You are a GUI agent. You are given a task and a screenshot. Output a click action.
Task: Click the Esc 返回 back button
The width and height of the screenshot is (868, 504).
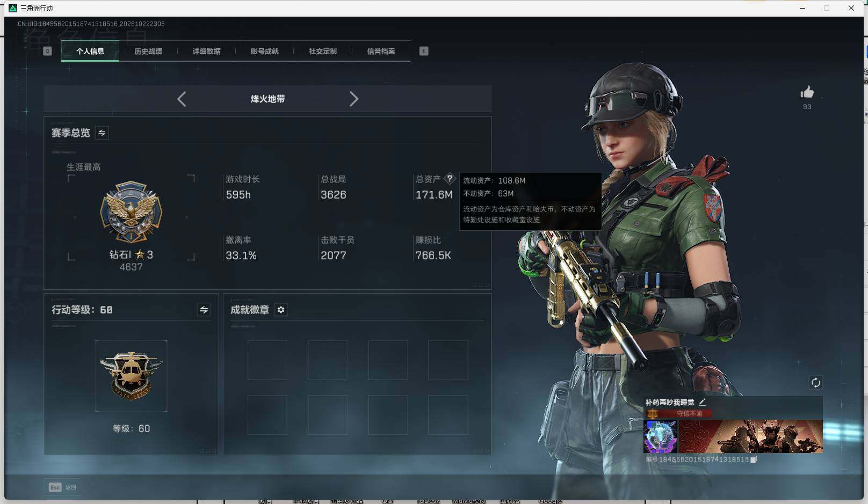[63, 487]
